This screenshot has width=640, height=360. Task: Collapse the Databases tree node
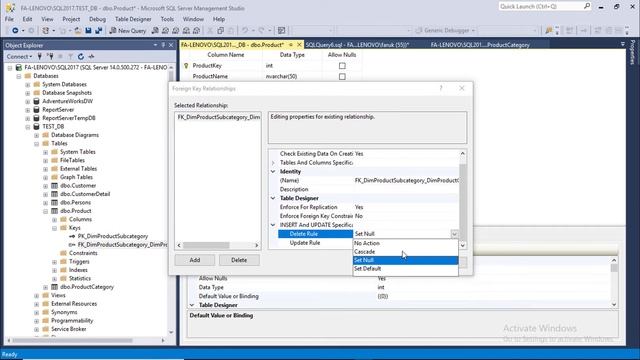coord(19,76)
